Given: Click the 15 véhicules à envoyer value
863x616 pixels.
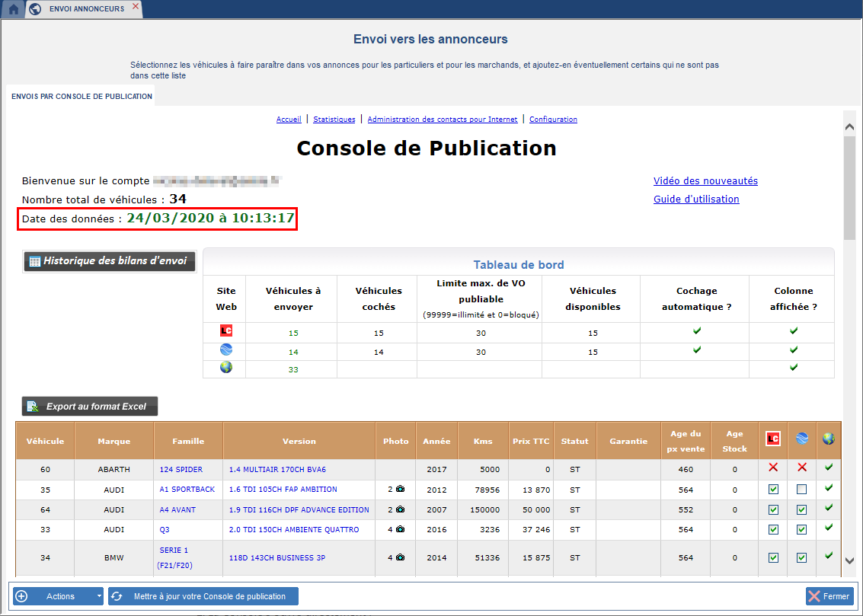Looking at the screenshot, I should click(293, 334).
